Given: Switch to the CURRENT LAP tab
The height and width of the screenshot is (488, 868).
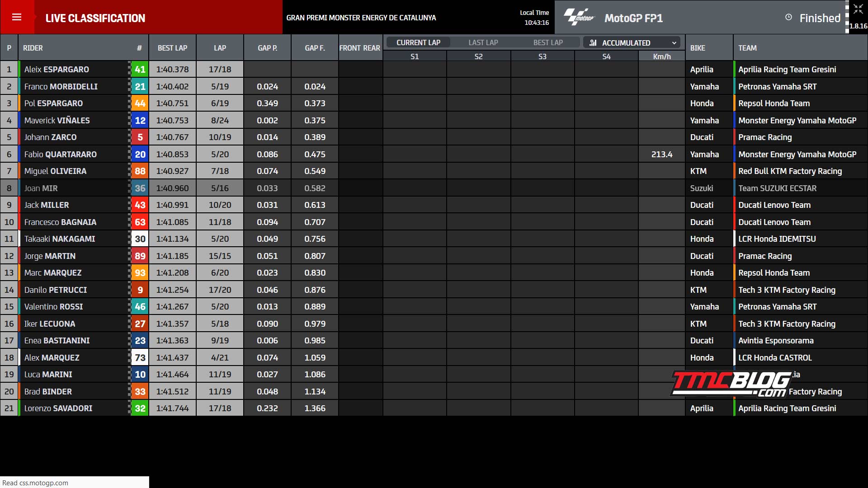Looking at the screenshot, I should point(418,42).
